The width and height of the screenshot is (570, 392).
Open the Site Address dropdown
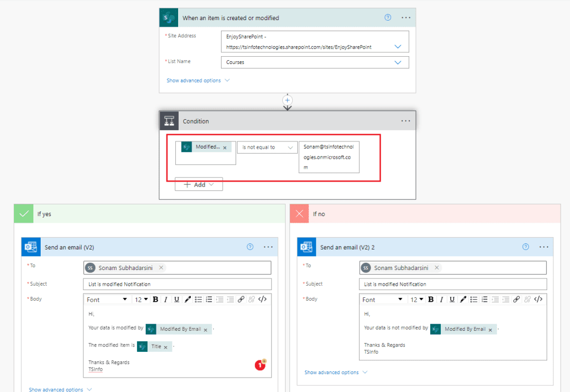(398, 47)
